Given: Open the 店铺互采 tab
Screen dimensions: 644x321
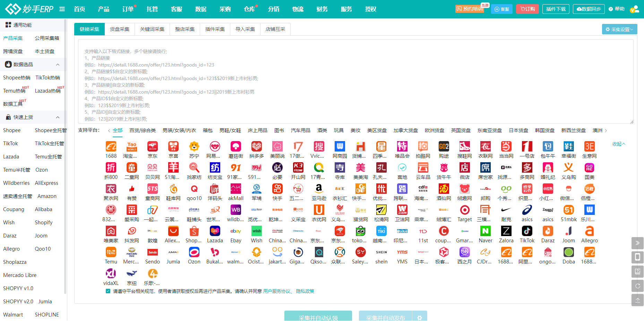Looking at the screenshot, I should [275, 29].
